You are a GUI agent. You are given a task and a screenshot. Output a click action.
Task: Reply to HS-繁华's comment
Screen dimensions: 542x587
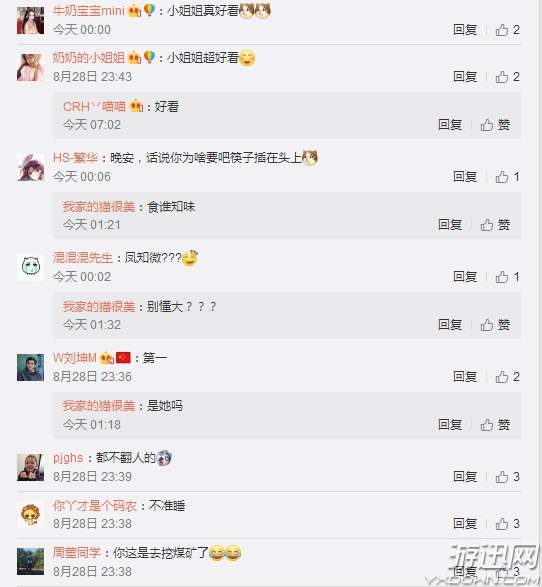[x=465, y=177]
